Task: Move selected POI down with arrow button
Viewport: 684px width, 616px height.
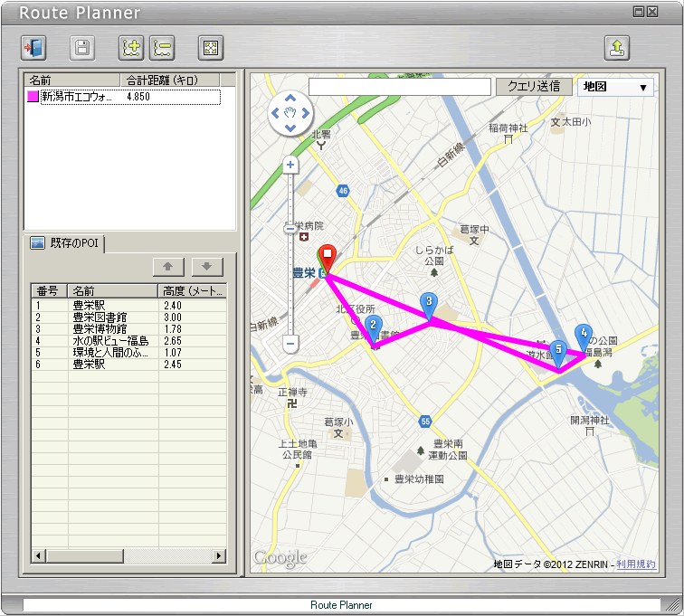Action: pos(206,266)
